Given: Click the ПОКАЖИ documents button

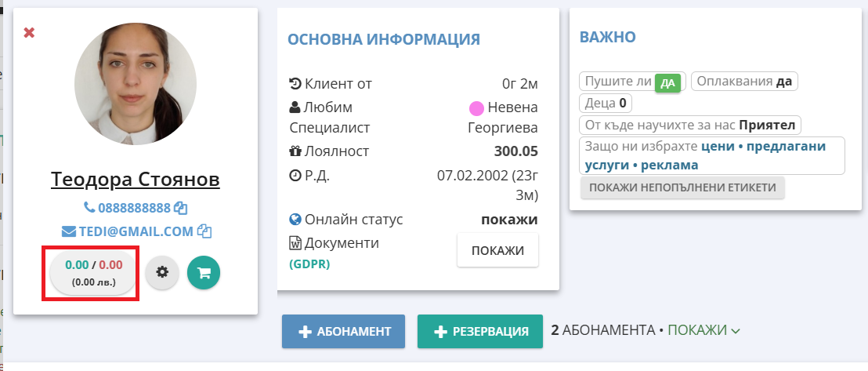Looking at the screenshot, I should point(497,250).
